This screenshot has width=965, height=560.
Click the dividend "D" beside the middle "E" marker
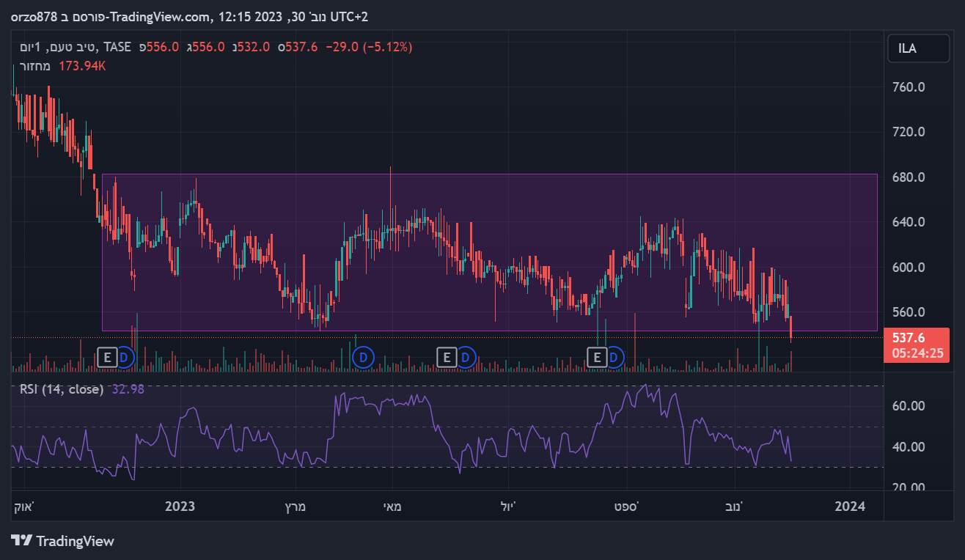[x=466, y=358]
